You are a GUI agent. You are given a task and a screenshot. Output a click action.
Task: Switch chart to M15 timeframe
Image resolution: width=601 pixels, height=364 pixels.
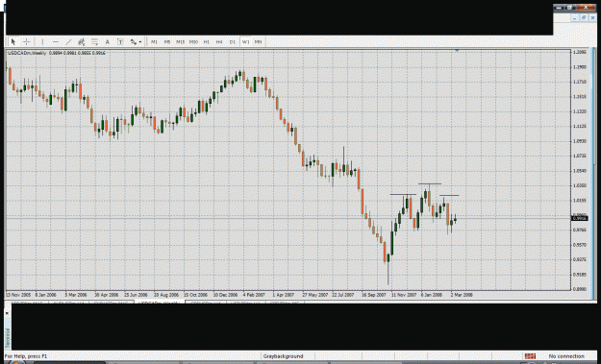pyautogui.click(x=180, y=41)
